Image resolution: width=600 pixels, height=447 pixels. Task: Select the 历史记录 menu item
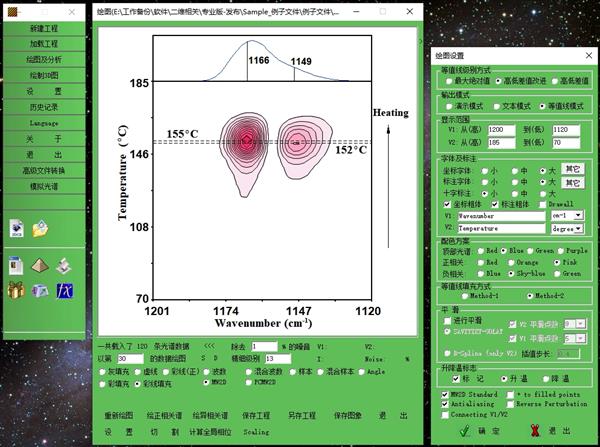(45, 107)
